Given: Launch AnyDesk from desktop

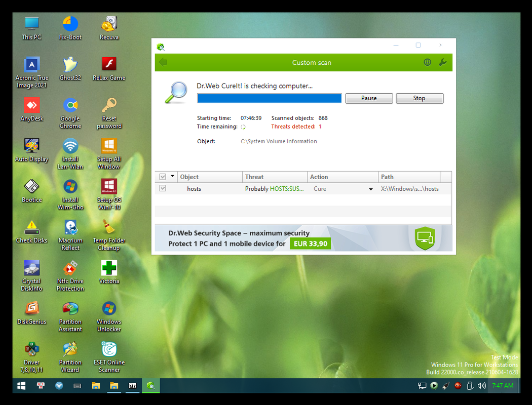Looking at the screenshot, I should pos(31,110).
